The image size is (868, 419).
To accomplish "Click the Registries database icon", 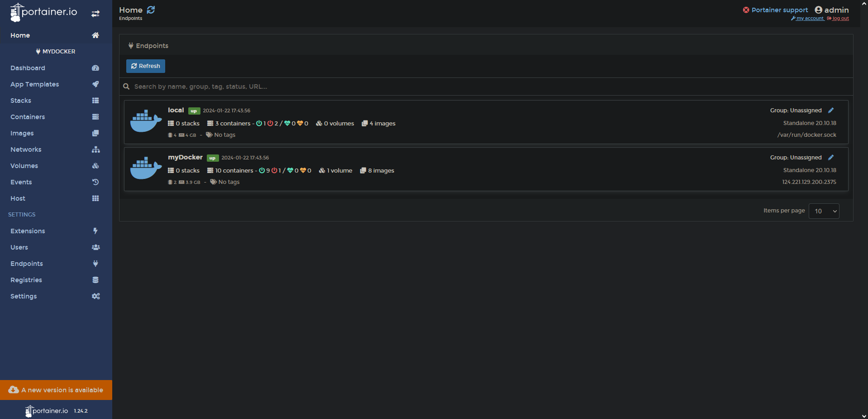I will (95, 280).
